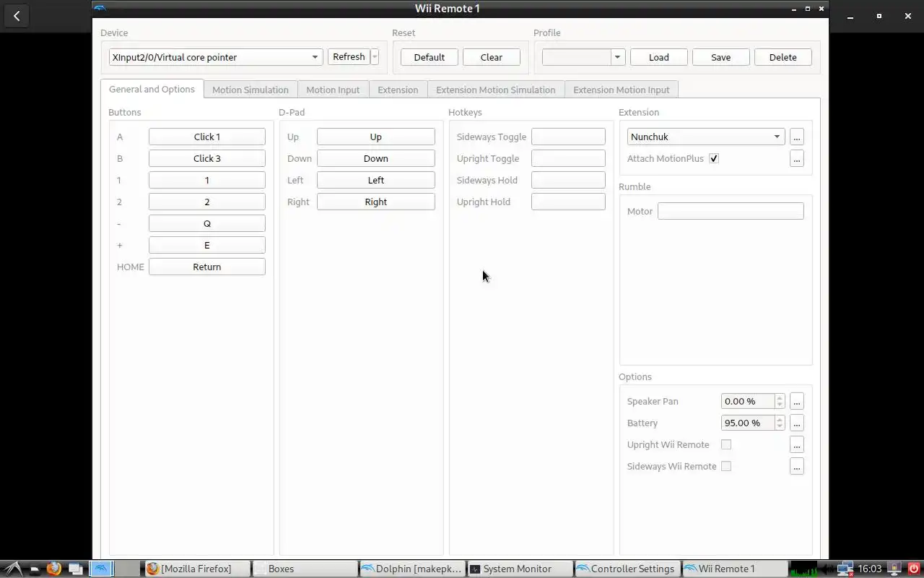
Task: Toggle Attach MotionPlus checkbox
Action: tap(714, 158)
